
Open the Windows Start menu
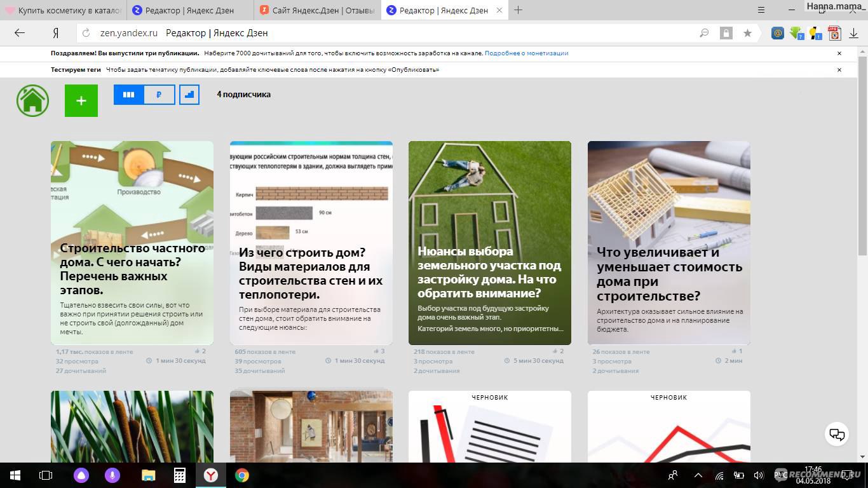(x=15, y=475)
